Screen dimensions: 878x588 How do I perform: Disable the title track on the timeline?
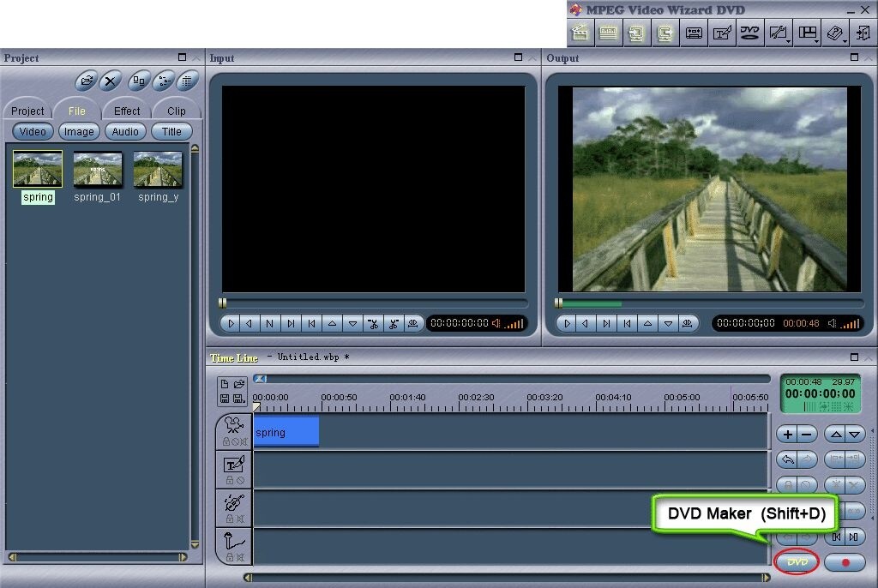click(241, 479)
